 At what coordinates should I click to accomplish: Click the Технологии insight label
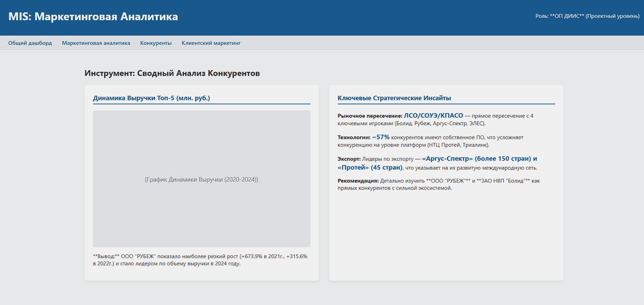pyautogui.click(x=354, y=137)
